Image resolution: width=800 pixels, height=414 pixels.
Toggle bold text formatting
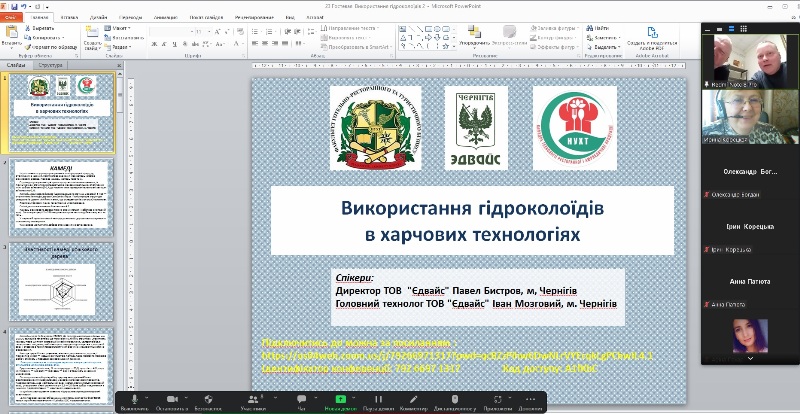click(153, 46)
